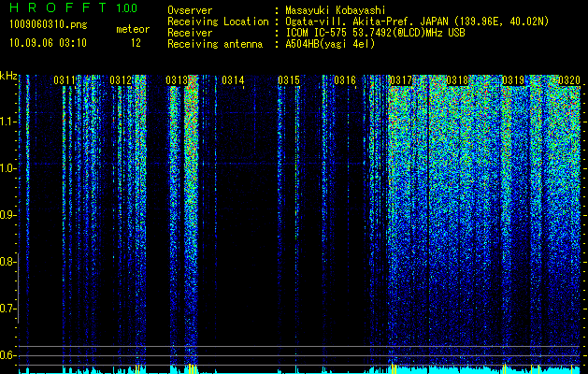Click the Receiving antenna label
The width and height of the screenshot is (588, 374).
click(x=215, y=44)
